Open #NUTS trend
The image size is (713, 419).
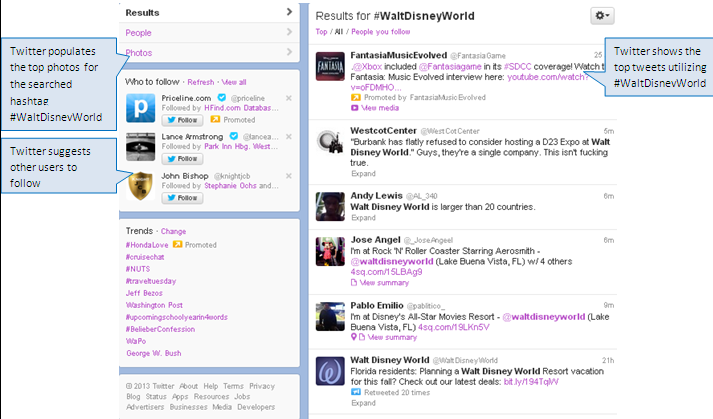pyautogui.click(x=138, y=269)
